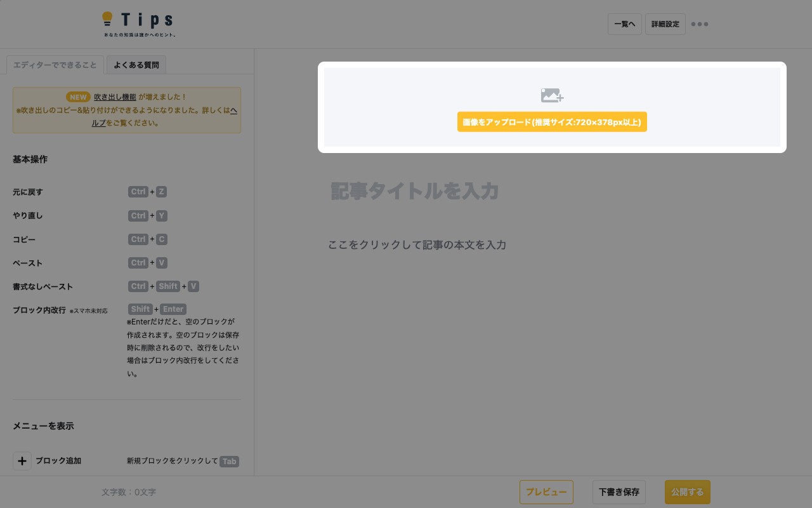Click the C key badge

(x=162, y=239)
